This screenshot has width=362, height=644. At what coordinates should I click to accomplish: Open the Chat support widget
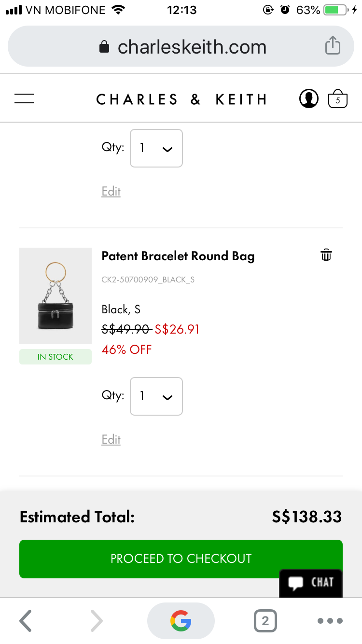pos(311,583)
